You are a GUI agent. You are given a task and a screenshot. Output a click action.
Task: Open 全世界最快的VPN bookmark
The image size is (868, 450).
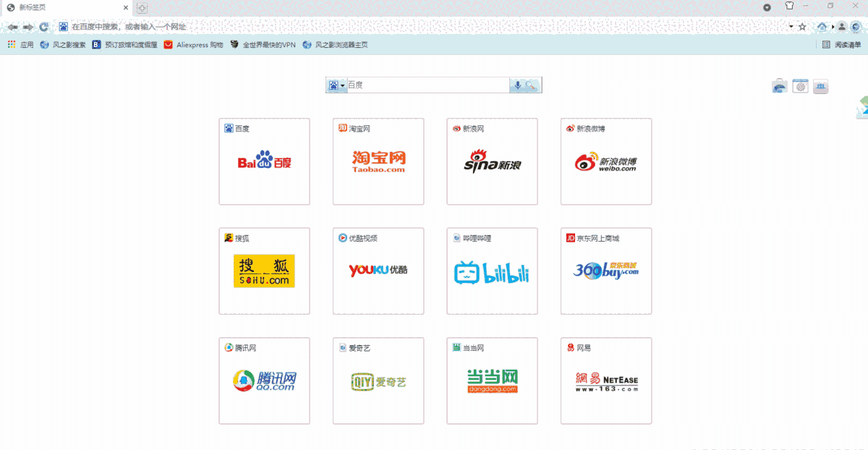coord(263,45)
